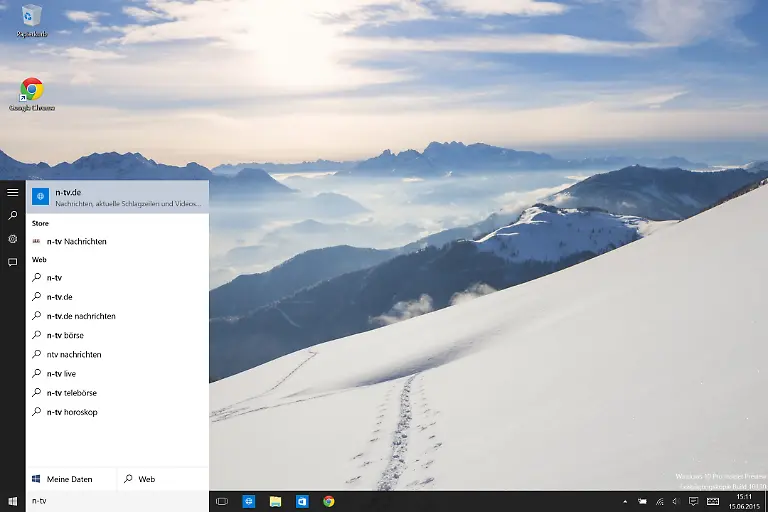The image size is (768, 512).
Task: Open feedback speech bubble in sidebar
Action: point(12,262)
